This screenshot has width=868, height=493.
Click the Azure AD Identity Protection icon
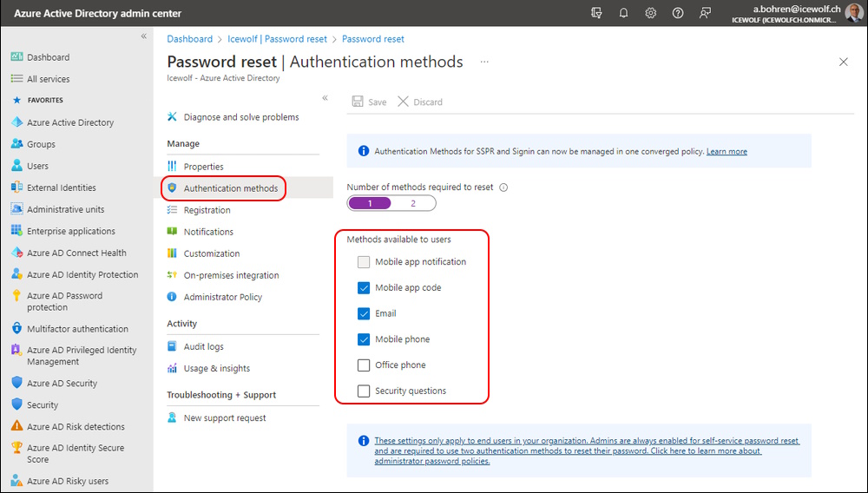(17, 274)
